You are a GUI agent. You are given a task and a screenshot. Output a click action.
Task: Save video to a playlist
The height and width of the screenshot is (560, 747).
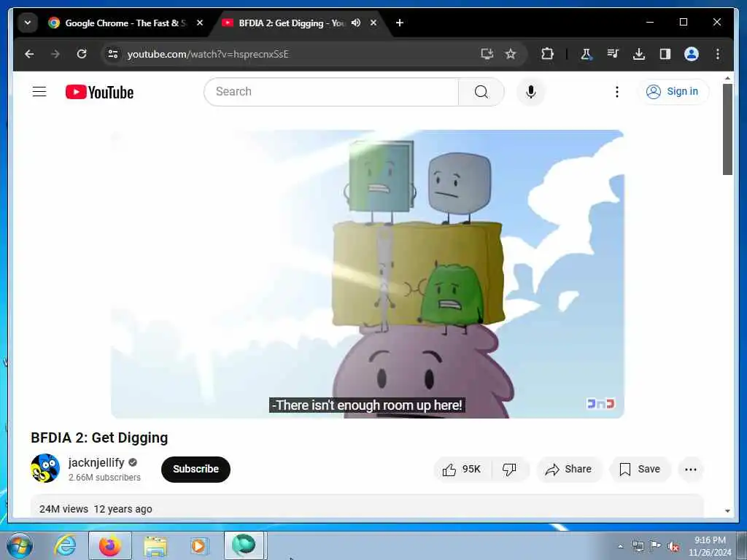[640, 470]
